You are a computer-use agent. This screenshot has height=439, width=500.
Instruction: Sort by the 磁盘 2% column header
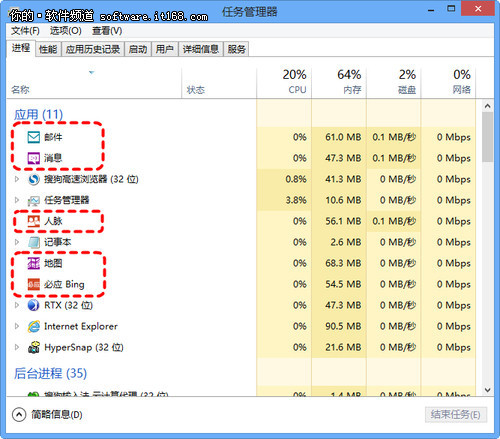(x=394, y=83)
